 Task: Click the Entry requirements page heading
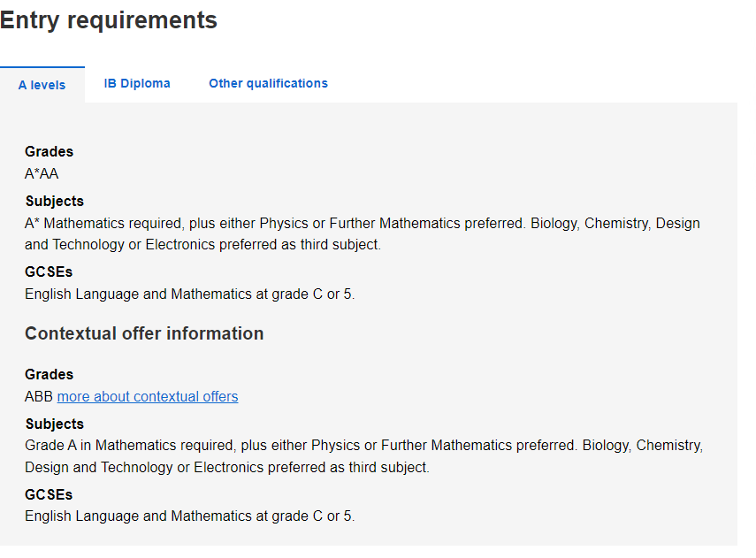pos(109,20)
